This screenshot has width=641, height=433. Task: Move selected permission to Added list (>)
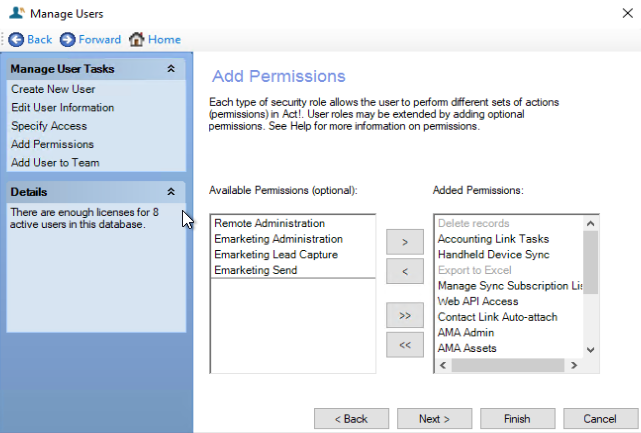(405, 242)
